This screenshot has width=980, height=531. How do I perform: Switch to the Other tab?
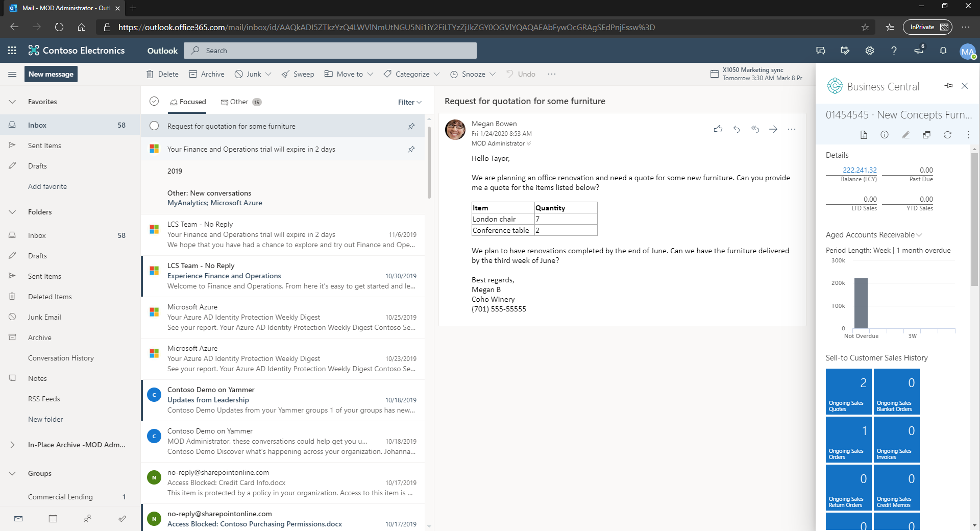point(240,102)
